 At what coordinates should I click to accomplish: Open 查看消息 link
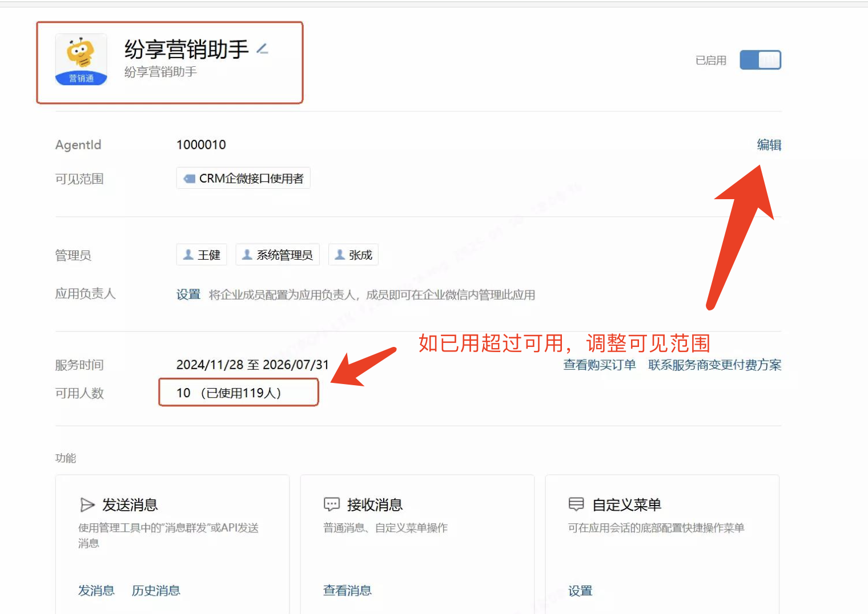point(347,591)
